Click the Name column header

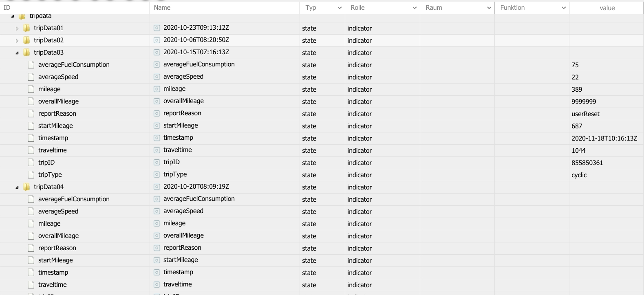[224, 8]
